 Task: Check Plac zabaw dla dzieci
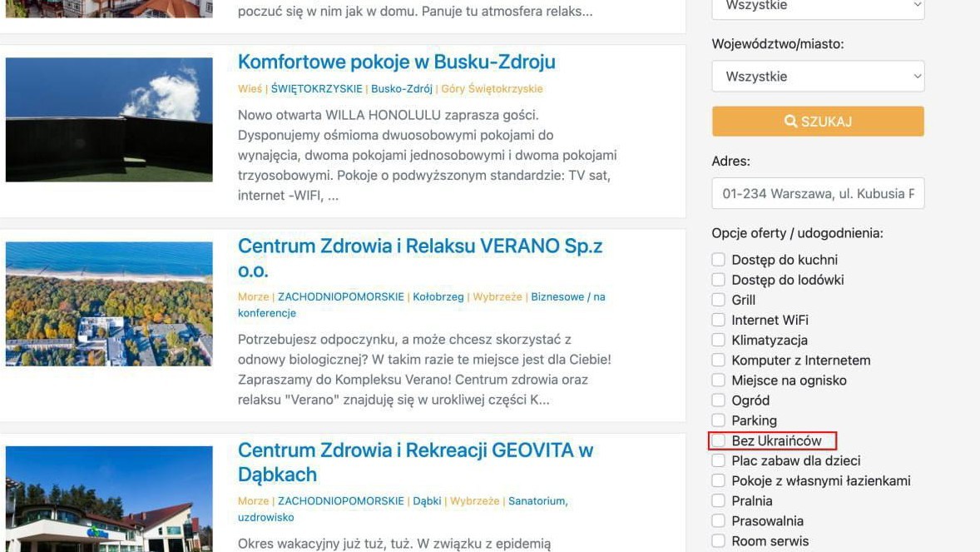(719, 460)
